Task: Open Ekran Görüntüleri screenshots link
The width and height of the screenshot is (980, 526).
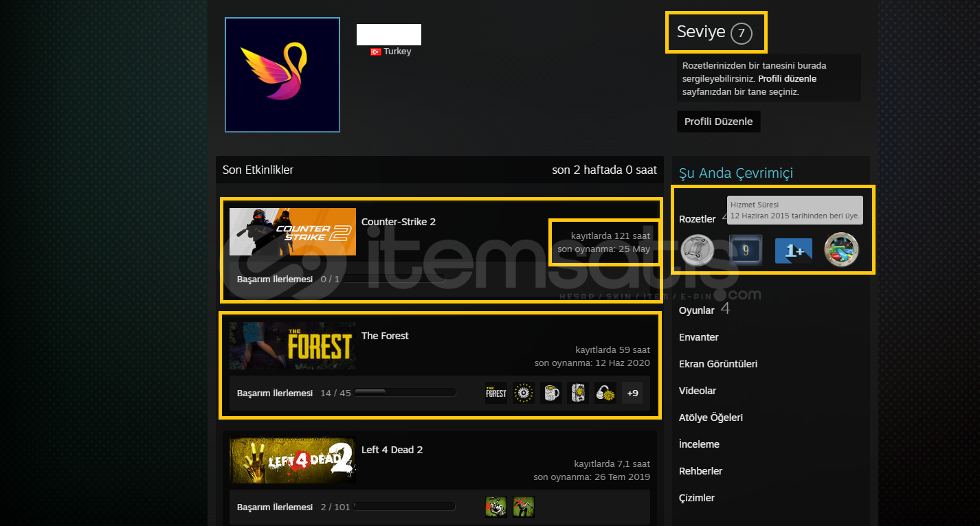Action: tap(718, 364)
